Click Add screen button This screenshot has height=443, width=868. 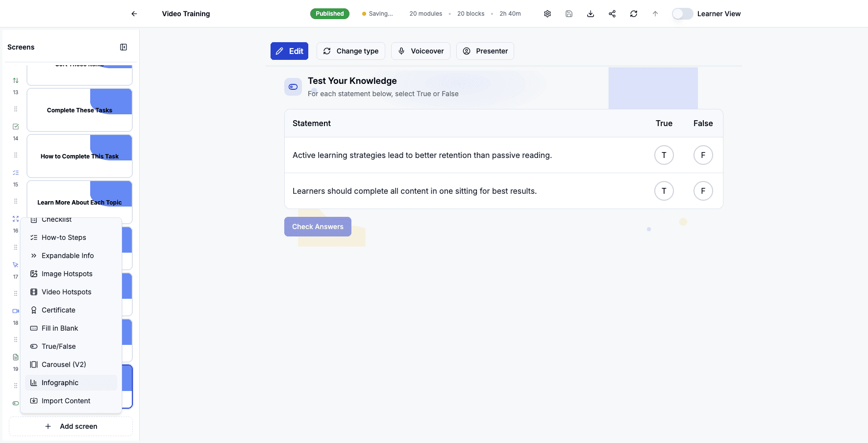tap(71, 426)
